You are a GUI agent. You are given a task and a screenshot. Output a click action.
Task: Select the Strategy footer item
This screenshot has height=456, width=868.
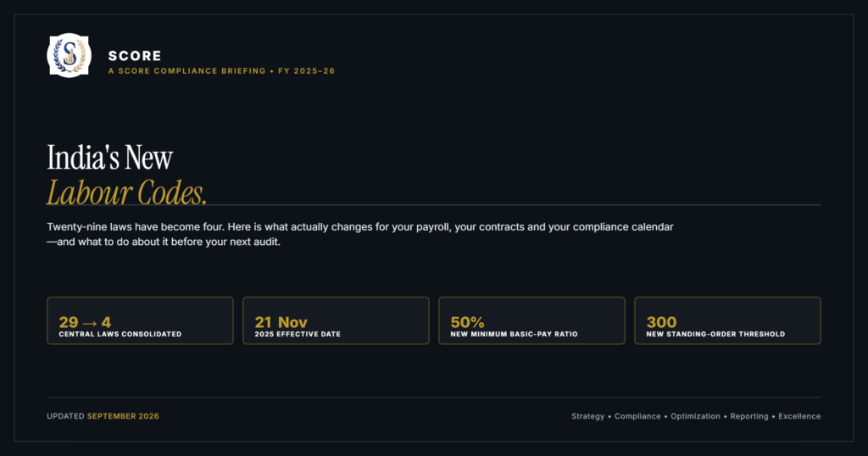[588, 416]
